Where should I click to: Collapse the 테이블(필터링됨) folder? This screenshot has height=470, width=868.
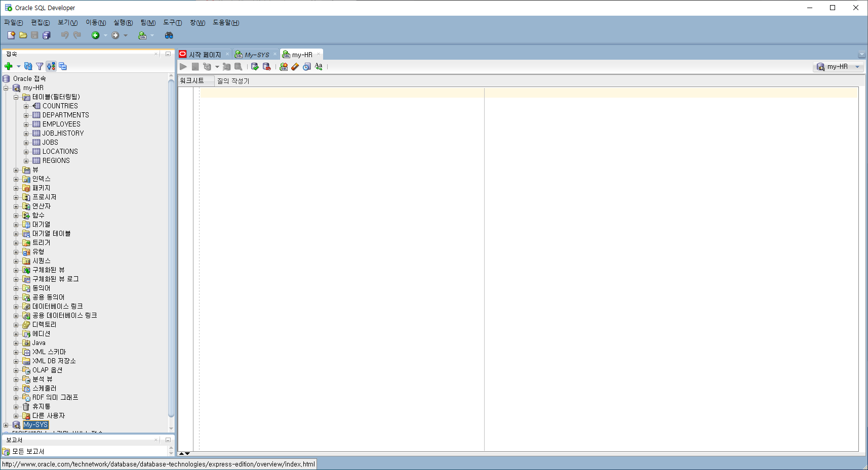point(16,97)
